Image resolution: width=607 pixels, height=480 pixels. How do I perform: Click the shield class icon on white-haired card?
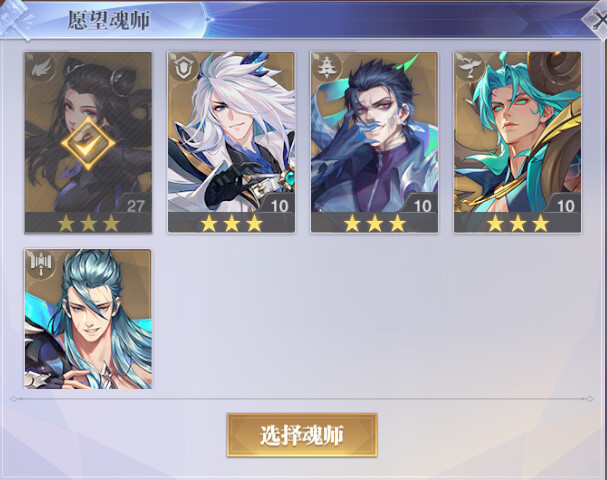click(x=184, y=69)
